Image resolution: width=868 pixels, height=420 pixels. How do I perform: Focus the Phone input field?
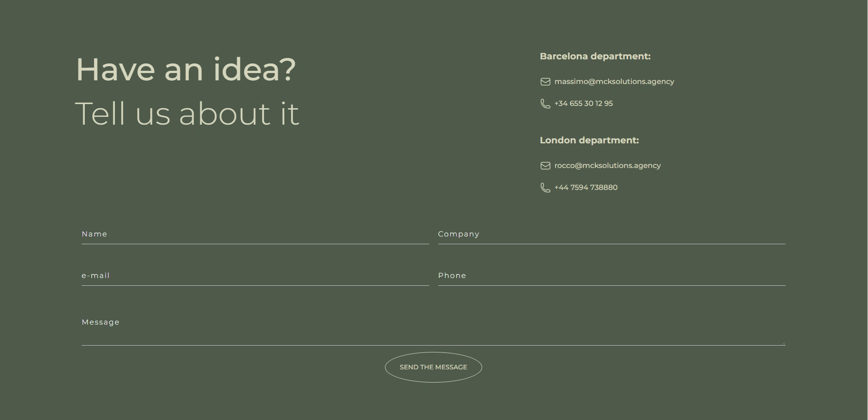coord(612,276)
